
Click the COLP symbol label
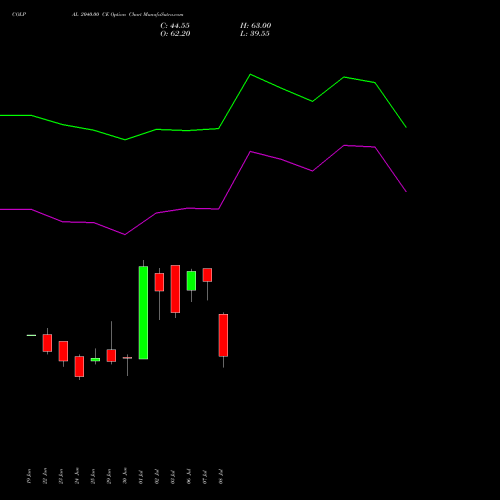click(x=19, y=15)
